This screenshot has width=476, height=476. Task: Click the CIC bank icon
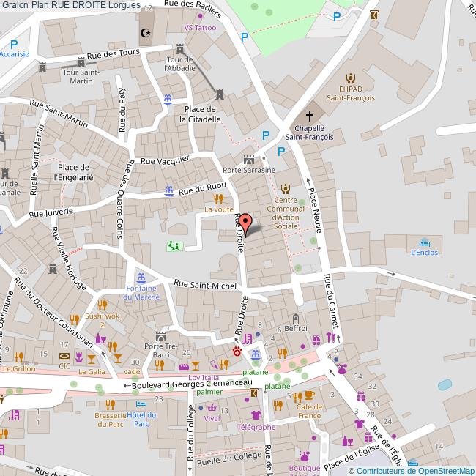[64, 357]
